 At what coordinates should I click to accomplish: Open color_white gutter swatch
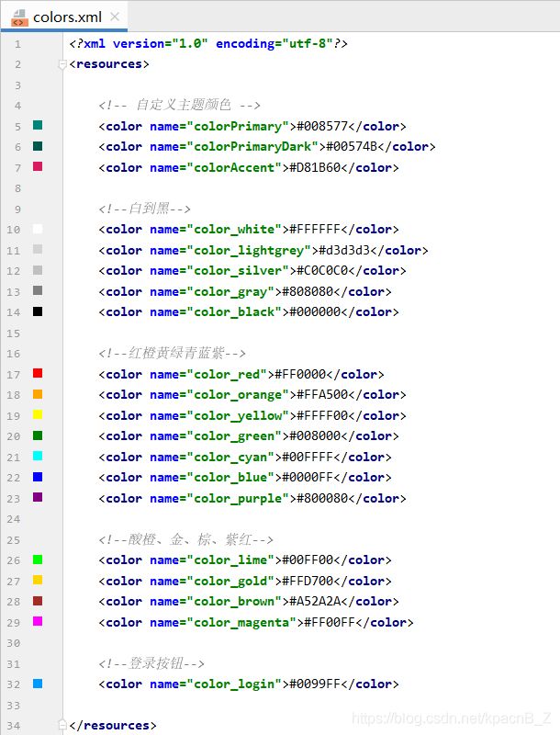click(x=38, y=229)
